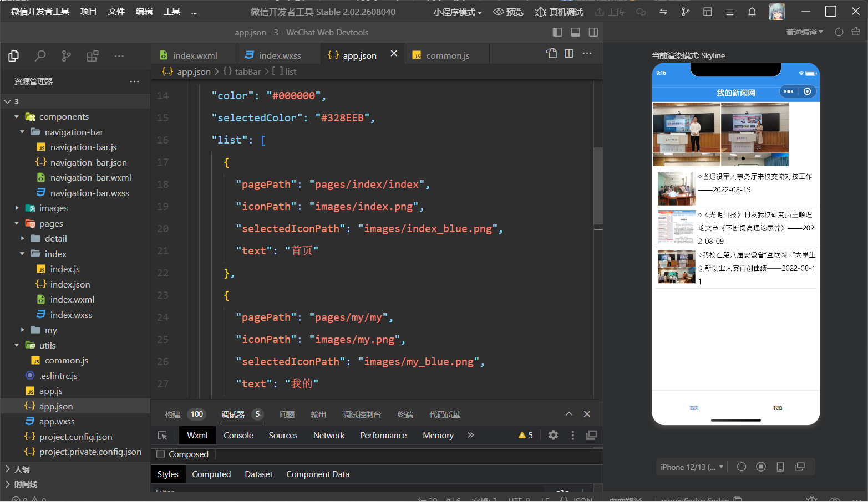Start real device debugging
The width and height of the screenshot is (868, 502).
[x=559, y=12]
